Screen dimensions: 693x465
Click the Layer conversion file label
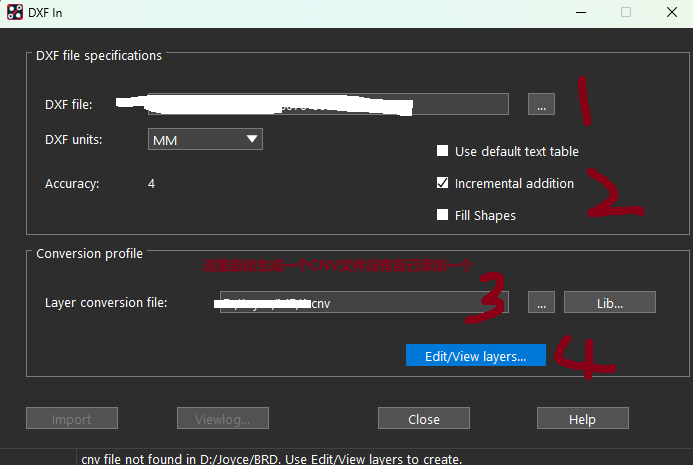point(106,303)
